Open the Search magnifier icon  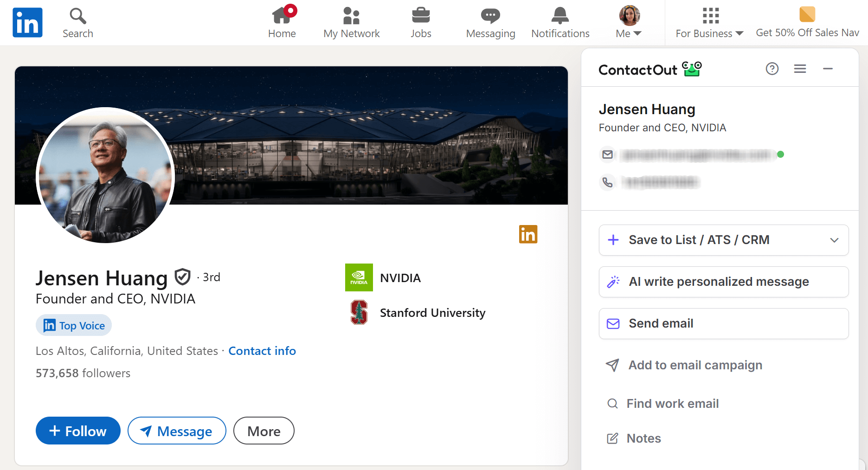click(x=78, y=17)
